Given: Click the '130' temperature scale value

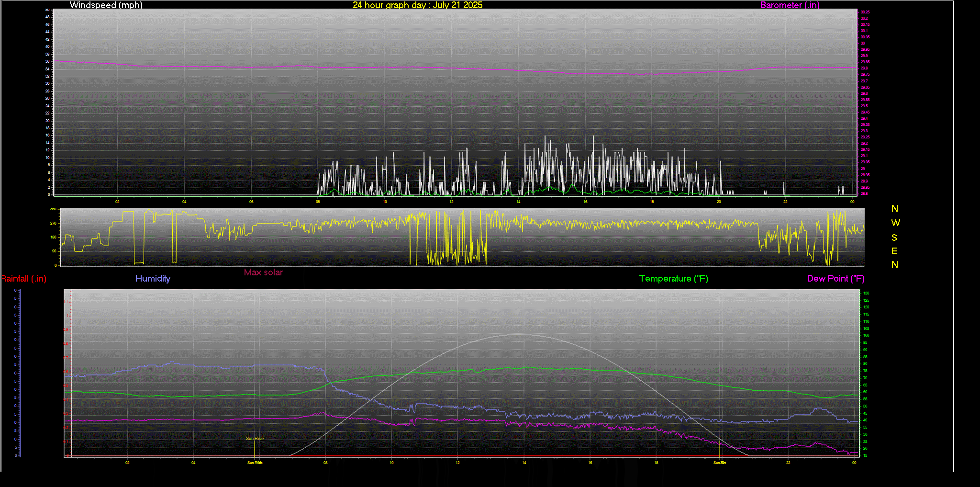Looking at the screenshot, I should pos(866,293).
